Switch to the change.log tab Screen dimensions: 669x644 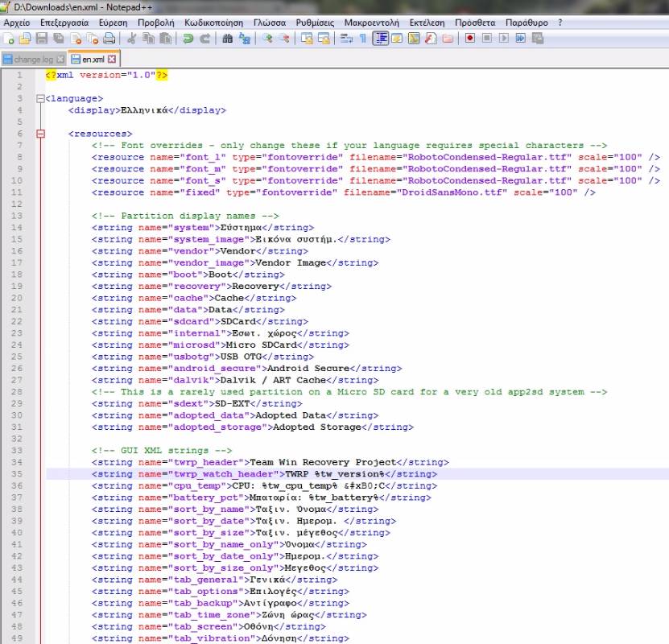point(32,60)
